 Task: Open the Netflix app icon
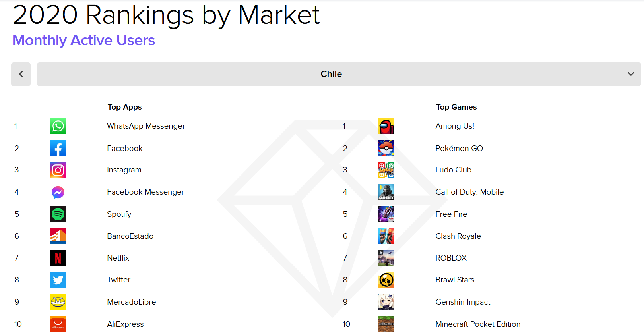(x=58, y=258)
